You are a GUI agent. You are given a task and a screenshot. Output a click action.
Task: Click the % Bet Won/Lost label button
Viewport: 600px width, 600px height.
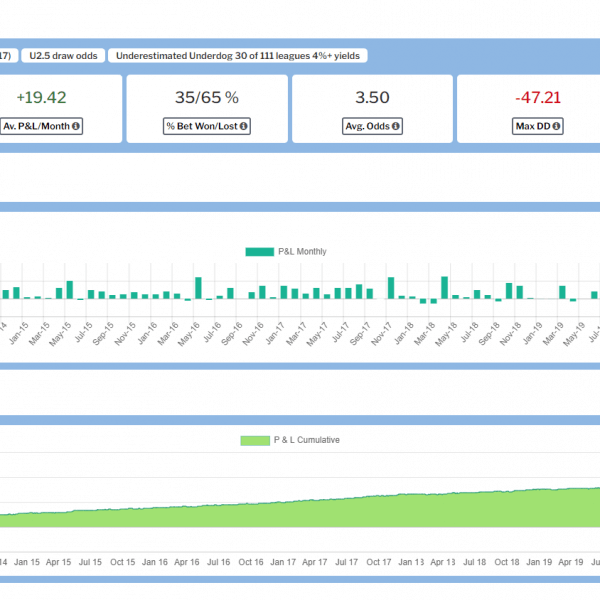pos(207,126)
